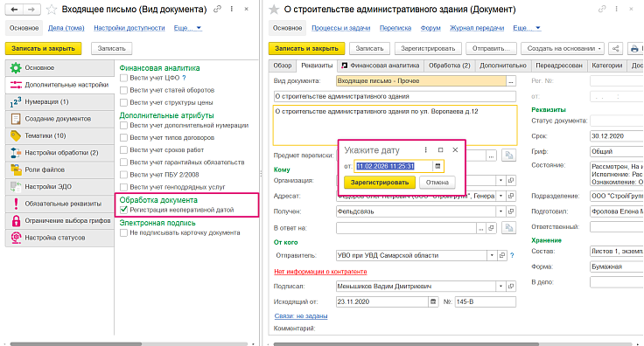
Task: Check Не подписывать карточку документа
Action: pyautogui.click(x=123, y=233)
